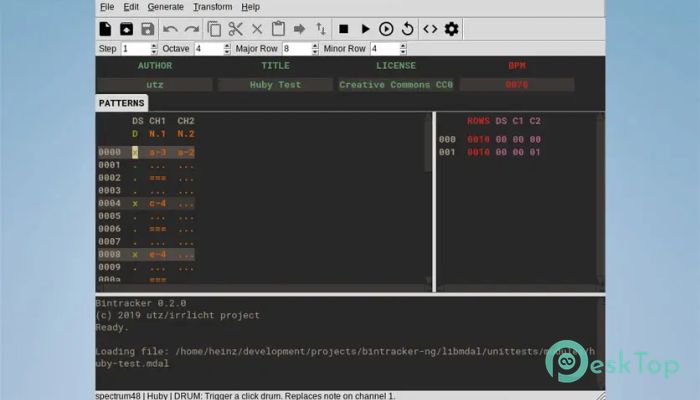Adjust the Octave spinner arrows
700x400 pixels.
[227, 49]
